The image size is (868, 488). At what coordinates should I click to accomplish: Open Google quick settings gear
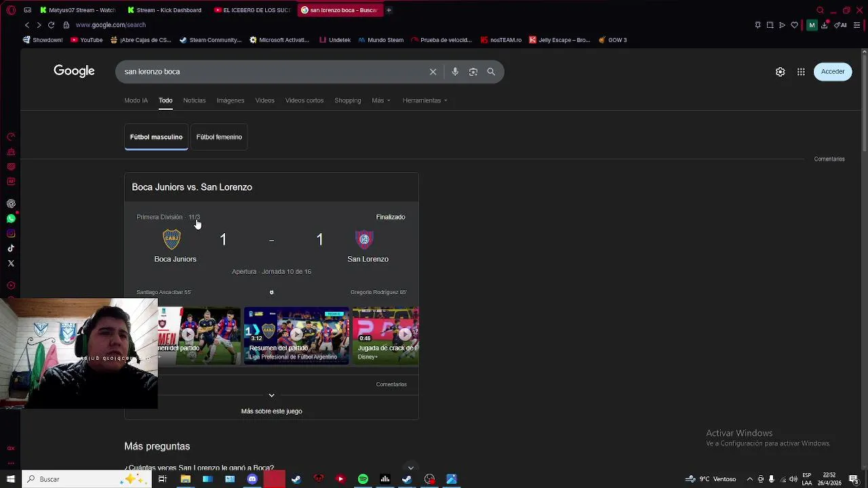[781, 72]
